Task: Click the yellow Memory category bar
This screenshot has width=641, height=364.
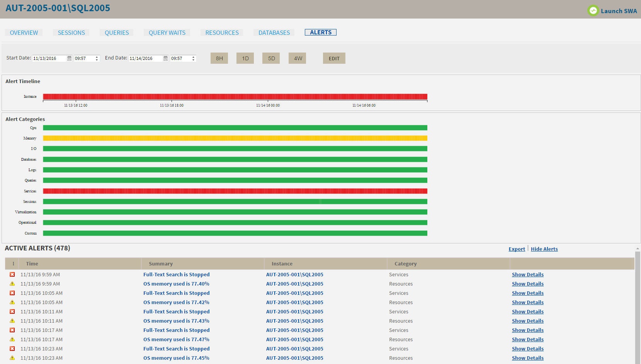Action: click(x=235, y=138)
